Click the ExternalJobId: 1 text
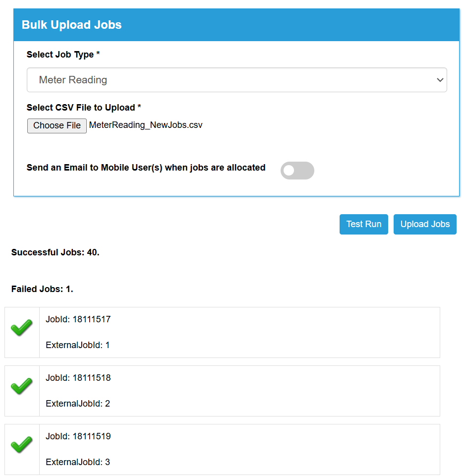The image size is (467, 476). pyautogui.click(x=78, y=345)
